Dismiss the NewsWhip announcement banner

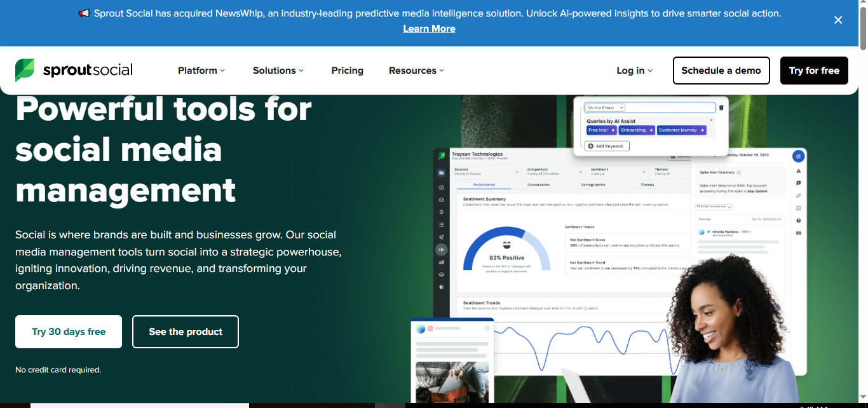[x=838, y=20]
